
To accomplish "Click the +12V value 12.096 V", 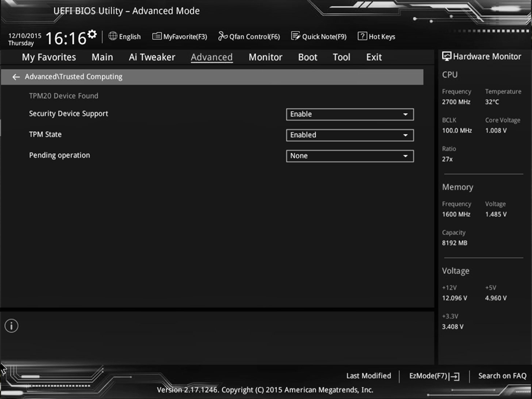I will [x=454, y=298].
